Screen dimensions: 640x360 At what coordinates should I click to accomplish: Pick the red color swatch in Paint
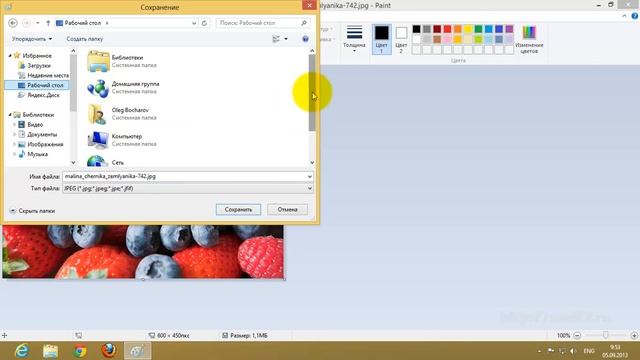447,29
